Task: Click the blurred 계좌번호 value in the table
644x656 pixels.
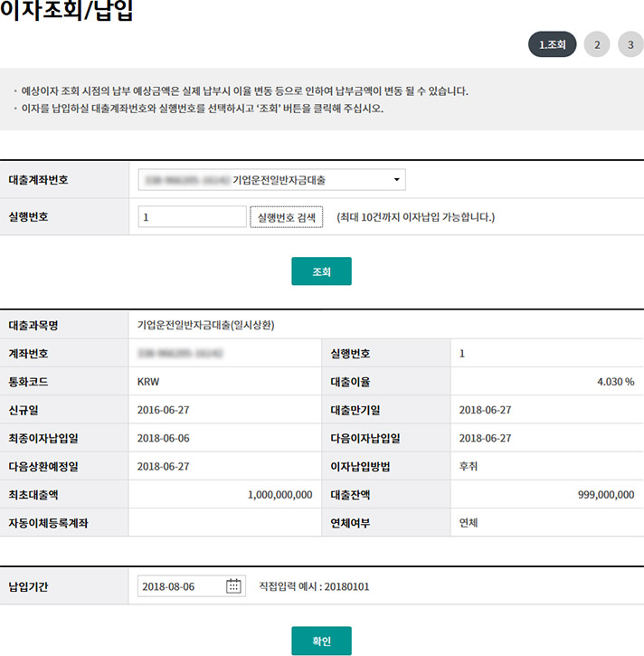Action: (180, 354)
